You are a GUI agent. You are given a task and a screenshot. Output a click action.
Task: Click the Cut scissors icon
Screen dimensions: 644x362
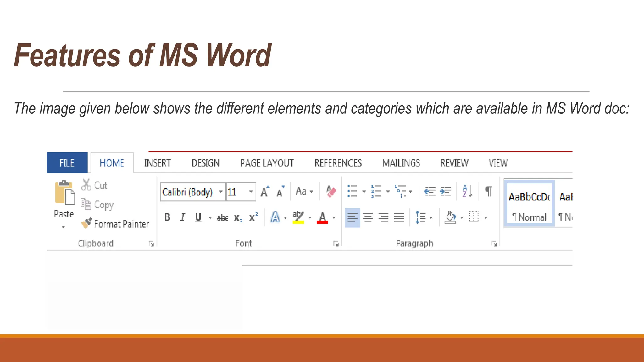86,185
